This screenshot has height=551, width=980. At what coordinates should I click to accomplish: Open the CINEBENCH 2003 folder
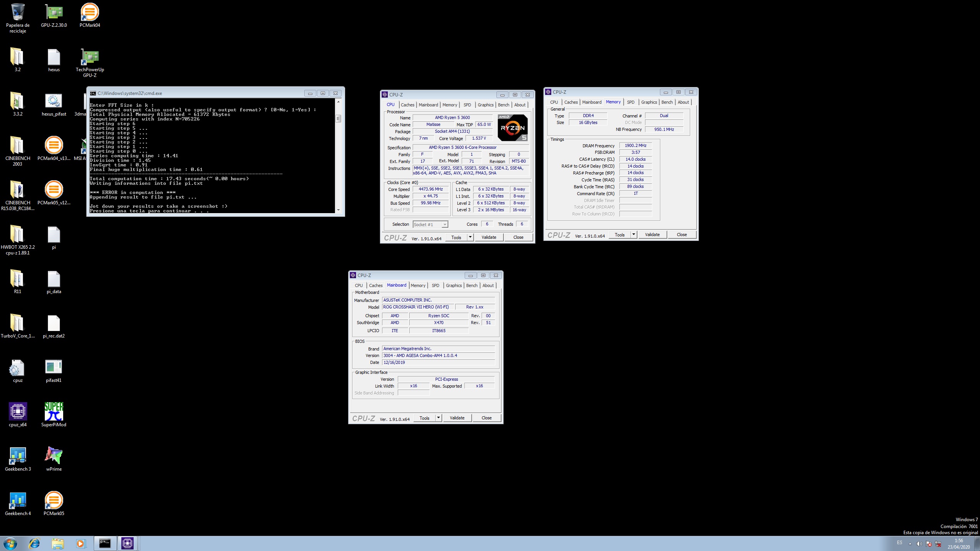(x=18, y=151)
